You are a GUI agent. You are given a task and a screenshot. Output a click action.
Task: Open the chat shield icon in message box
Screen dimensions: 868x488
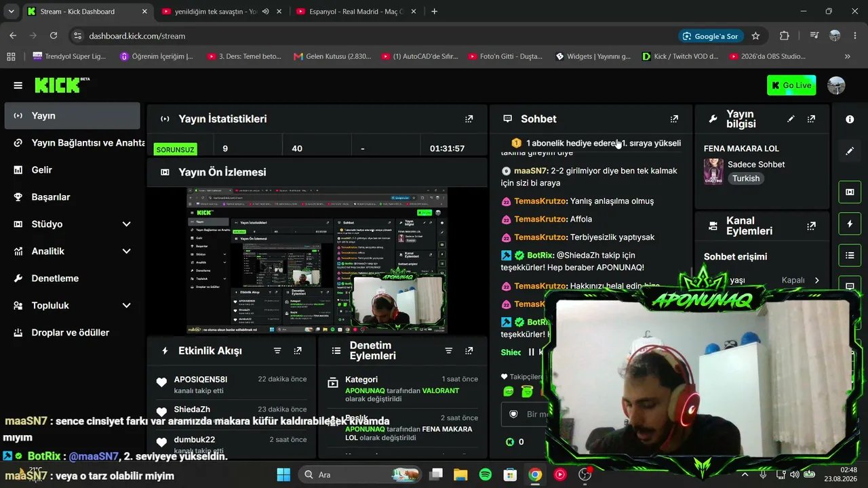coord(513,414)
